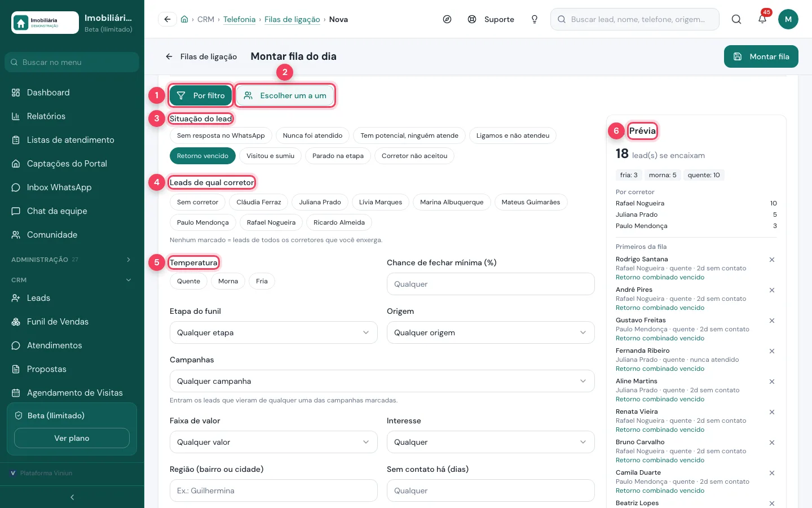Toggle the Retorno vencido filter chip
This screenshot has width=812, height=508.
click(x=202, y=156)
